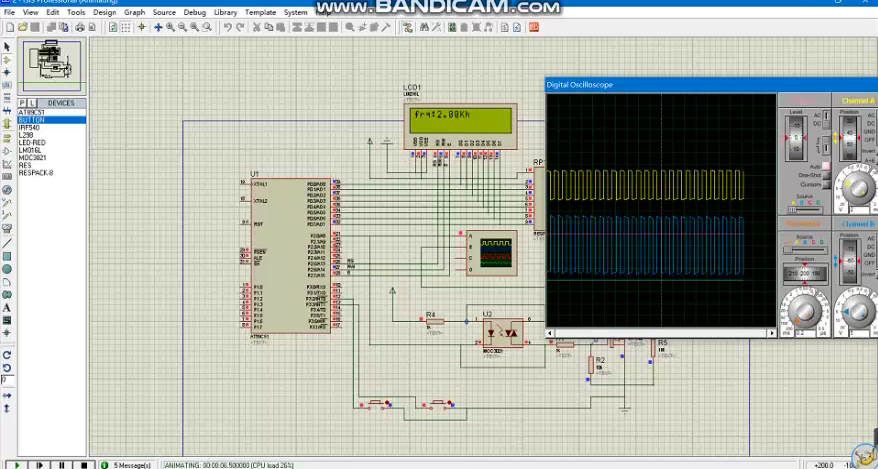This screenshot has height=469, width=878.
Task: Select the 2D box drawing tool
Action: (7, 256)
